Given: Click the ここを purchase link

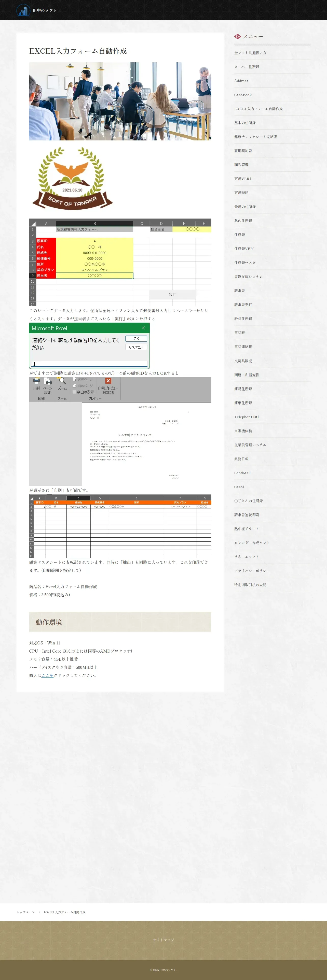Looking at the screenshot, I should (x=48, y=675).
